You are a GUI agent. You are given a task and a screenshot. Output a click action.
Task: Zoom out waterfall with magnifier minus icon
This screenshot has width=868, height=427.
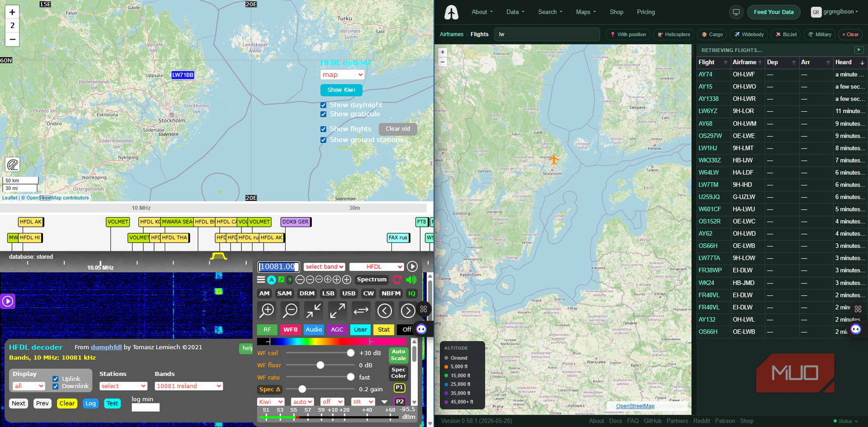pos(290,310)
